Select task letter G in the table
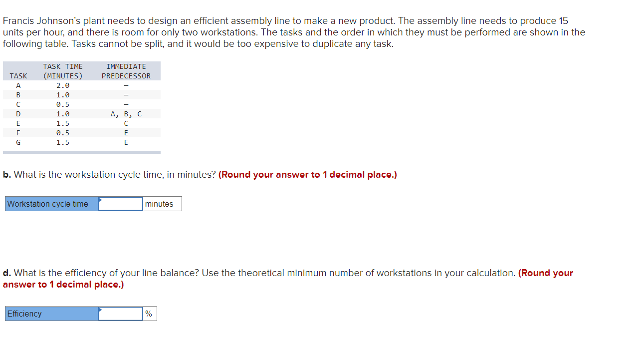Image resolution: width=644 pixels, height=339 pixels. 18,142
